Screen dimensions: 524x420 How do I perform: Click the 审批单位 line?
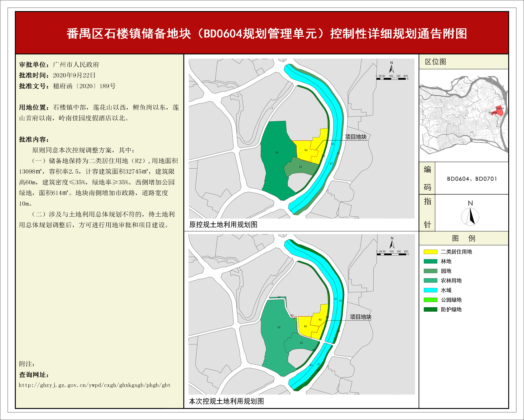click(59, 65)
